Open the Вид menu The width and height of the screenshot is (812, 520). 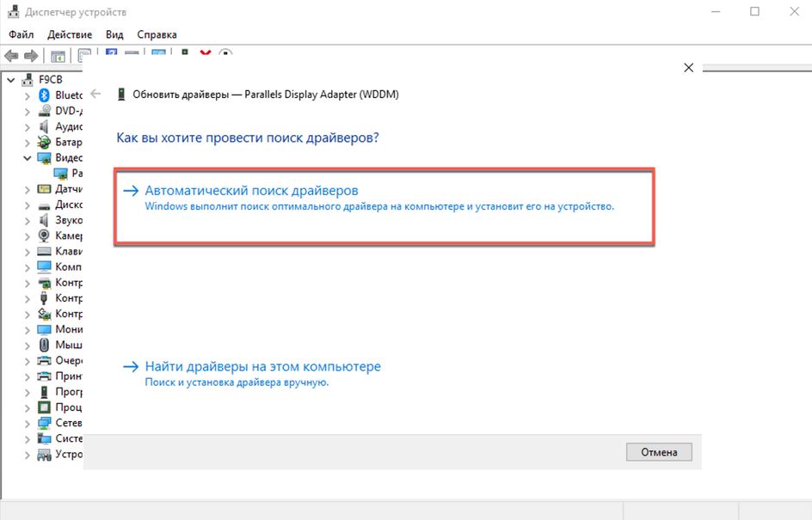click(x=114, y=34)
